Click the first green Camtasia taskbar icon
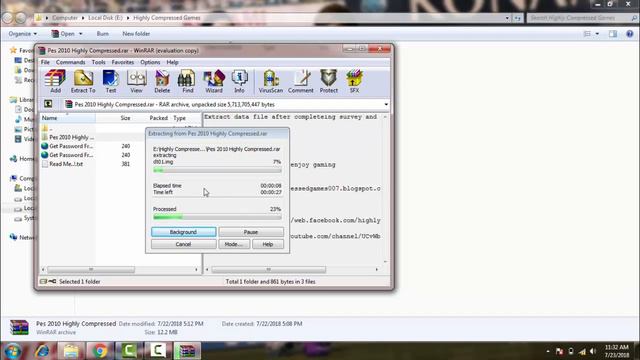The height and width of the screenshot is (360, 640). click(129, 351)
